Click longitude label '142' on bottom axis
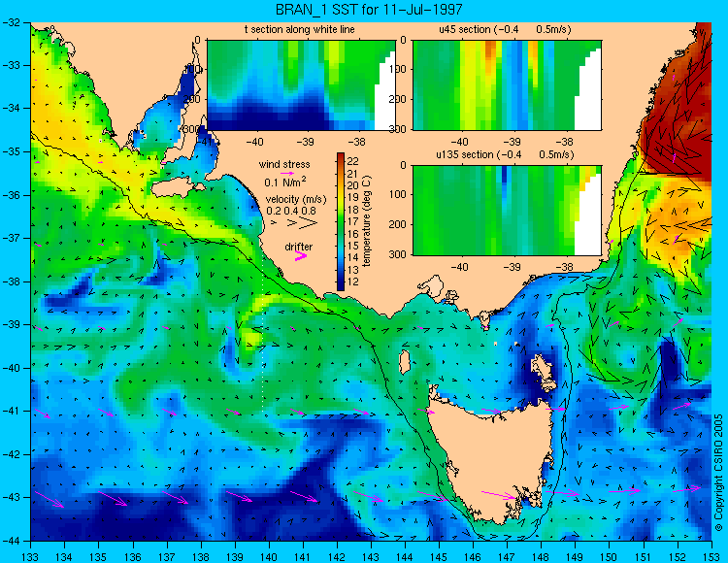The image size is (728, 563). point(337,556)
